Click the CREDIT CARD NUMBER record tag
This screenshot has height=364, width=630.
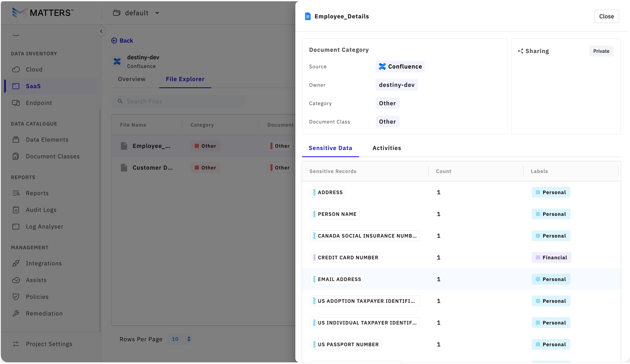346,257
